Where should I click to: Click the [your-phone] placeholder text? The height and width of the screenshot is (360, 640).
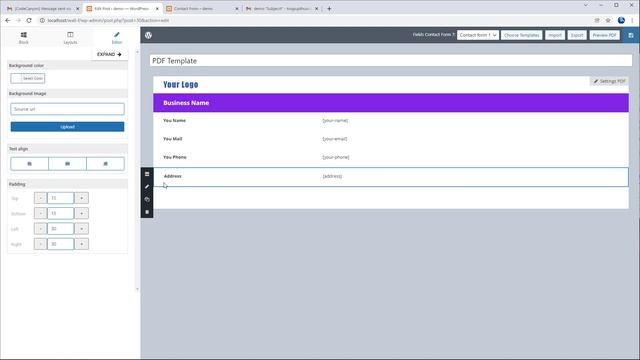336,157
